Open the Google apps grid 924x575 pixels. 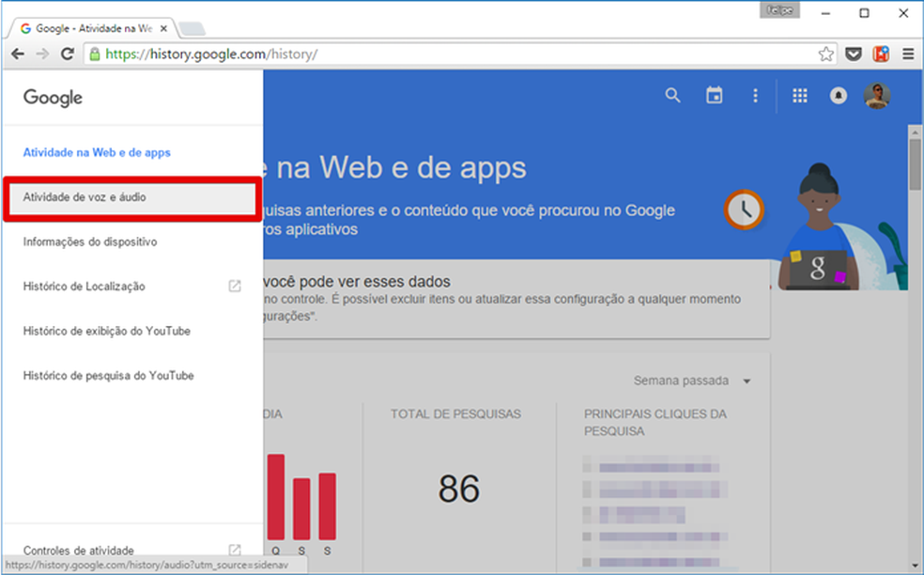click(800, 96)
